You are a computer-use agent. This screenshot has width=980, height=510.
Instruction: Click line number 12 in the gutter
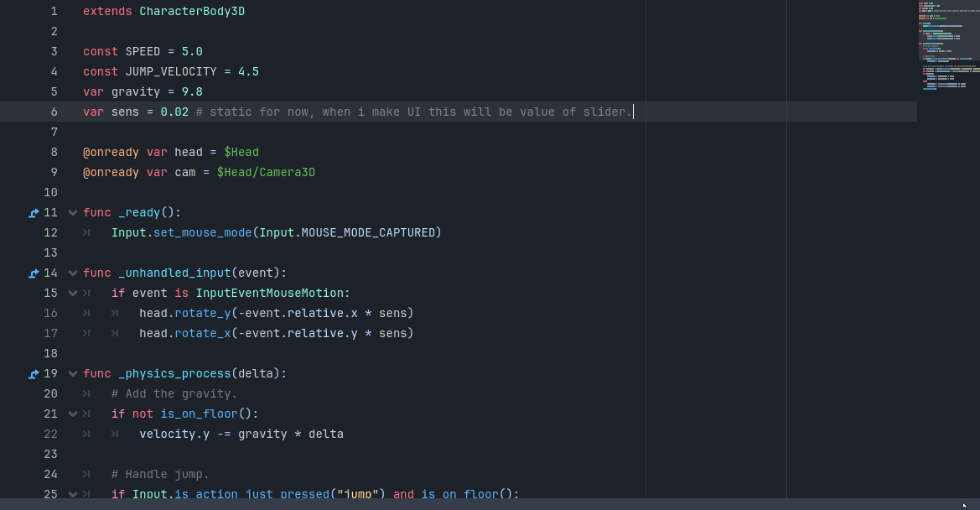[x=50, y=232]
